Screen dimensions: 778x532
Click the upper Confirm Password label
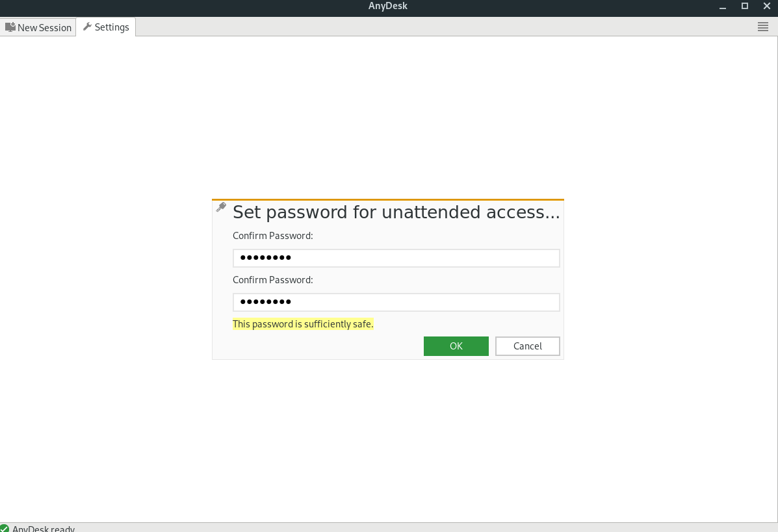click(273, 236)
